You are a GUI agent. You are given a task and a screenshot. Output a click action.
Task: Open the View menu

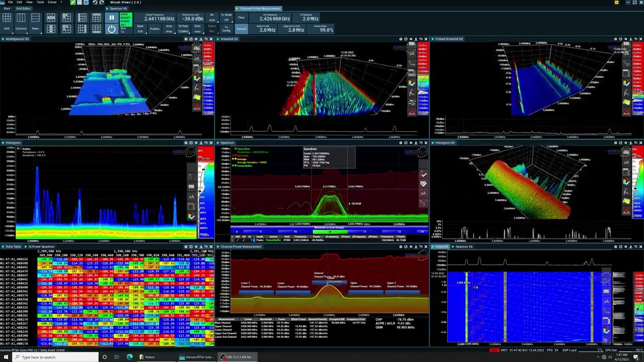(29, 2)
